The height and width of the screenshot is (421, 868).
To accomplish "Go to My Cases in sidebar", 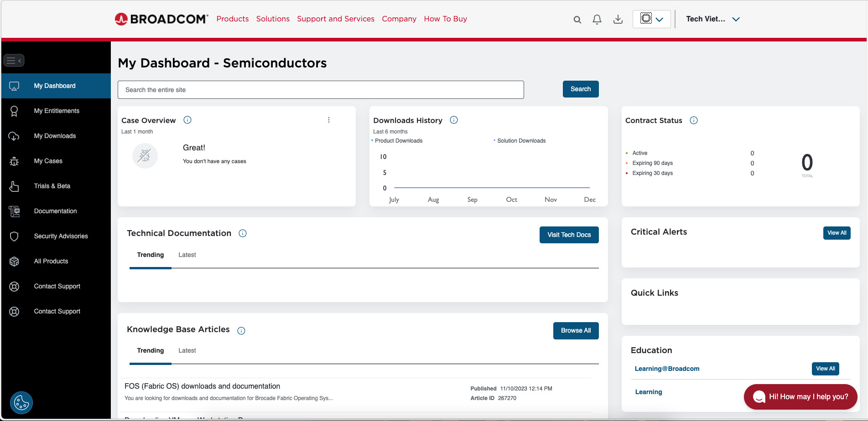I will [x=56, y=161].
